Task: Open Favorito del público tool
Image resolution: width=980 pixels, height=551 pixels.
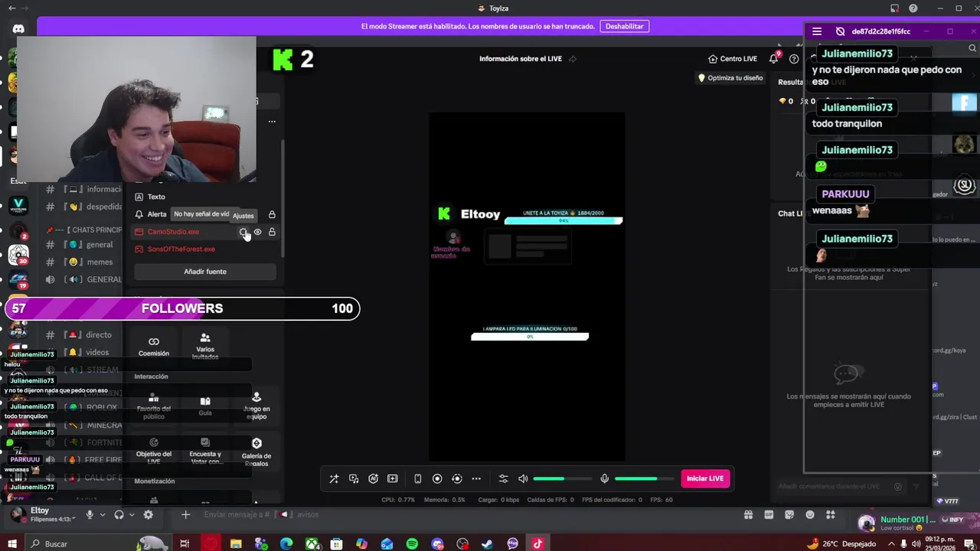Action: [154, 406]
